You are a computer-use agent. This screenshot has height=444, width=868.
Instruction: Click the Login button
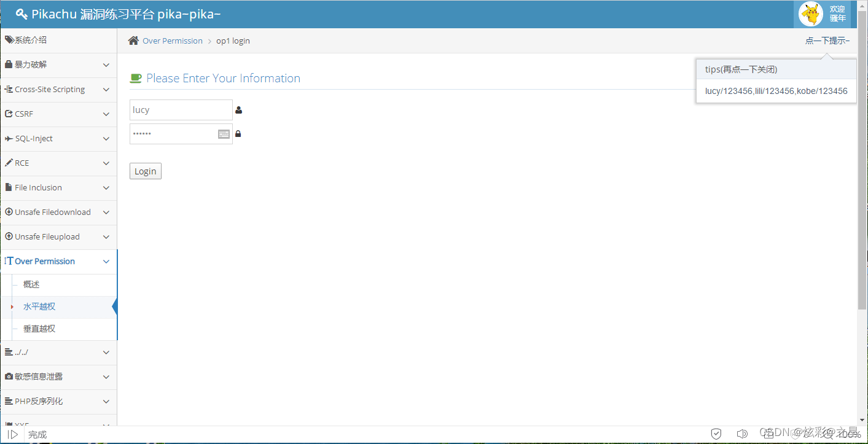(146, 171)
